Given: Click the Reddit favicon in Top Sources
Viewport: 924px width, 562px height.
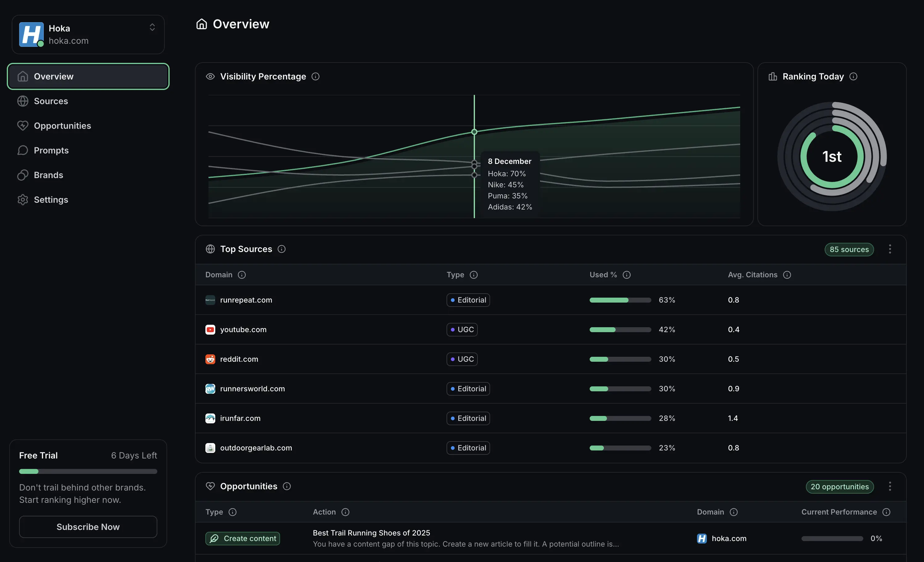Looking at the screenshot, I should tap(210, 359).
